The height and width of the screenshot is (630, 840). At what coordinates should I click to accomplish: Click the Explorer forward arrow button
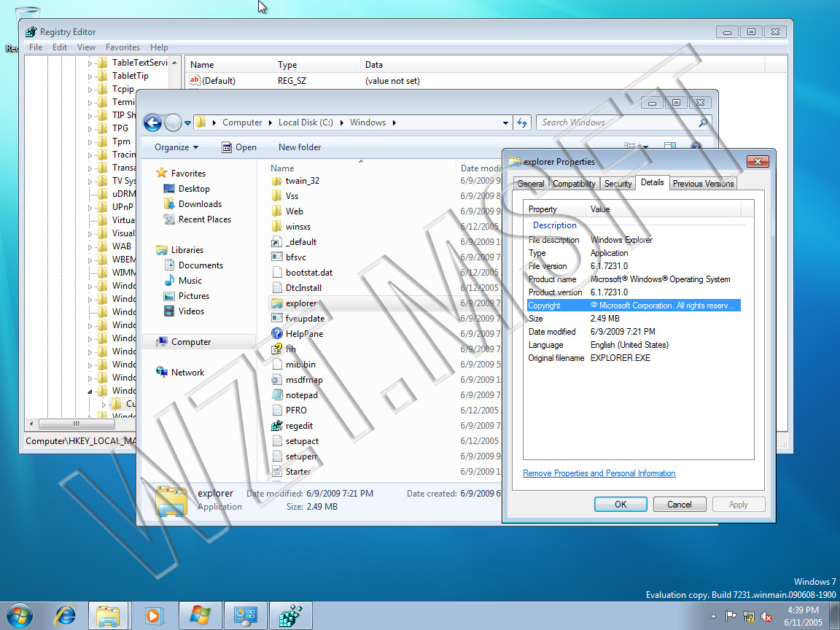pyautogui.click(x=173, y=122)
